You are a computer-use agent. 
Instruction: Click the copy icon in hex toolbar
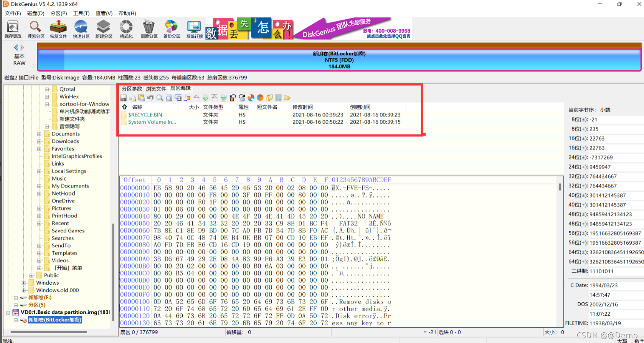132,98
